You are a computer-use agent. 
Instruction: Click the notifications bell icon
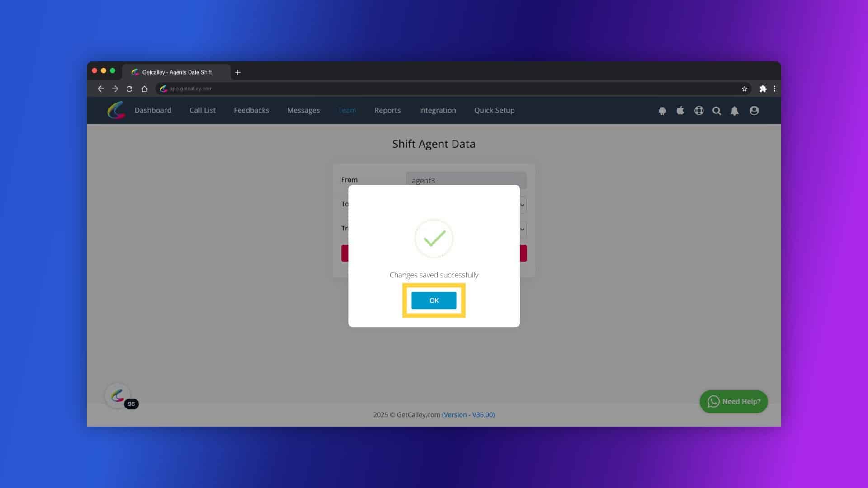point(735,110)
